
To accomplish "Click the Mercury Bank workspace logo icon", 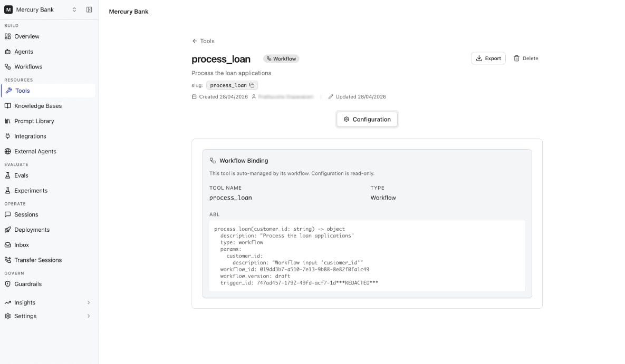I will [x=8, y=9].
